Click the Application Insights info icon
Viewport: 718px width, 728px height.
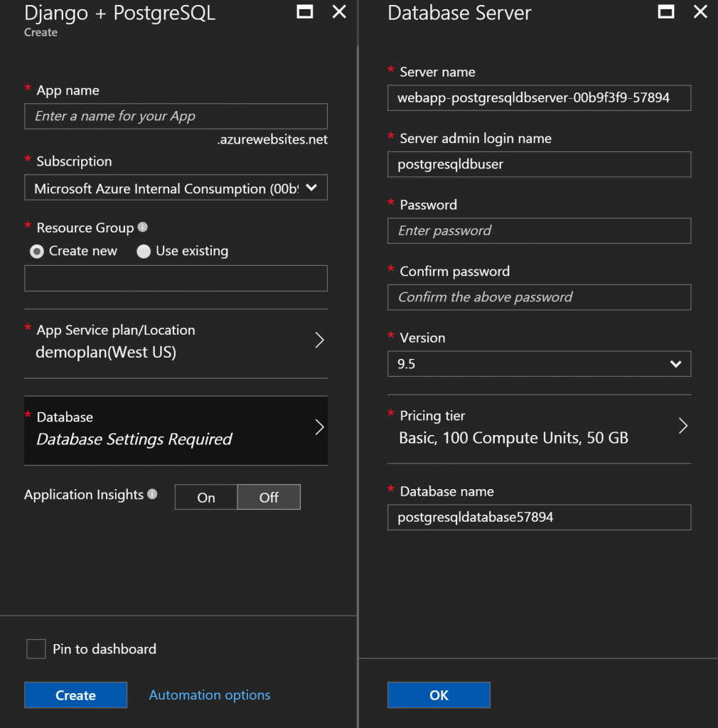pyautogui.click(x=152, y=494)
